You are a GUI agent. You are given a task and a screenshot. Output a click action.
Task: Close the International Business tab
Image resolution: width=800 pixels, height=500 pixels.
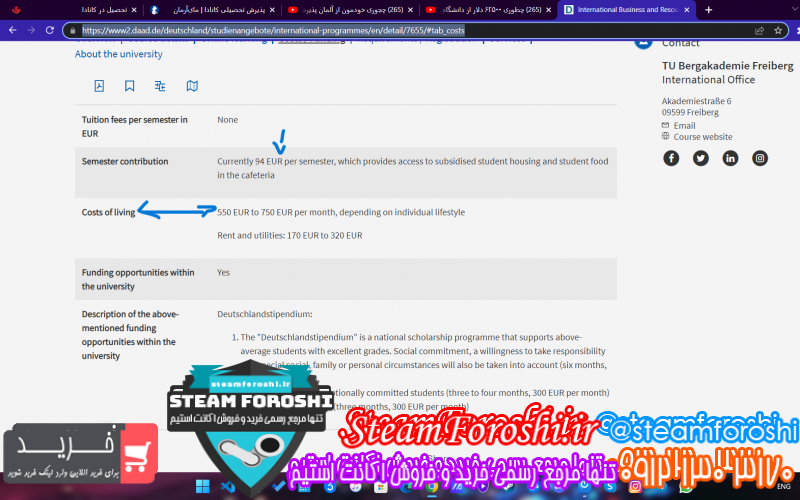[687, 10]
